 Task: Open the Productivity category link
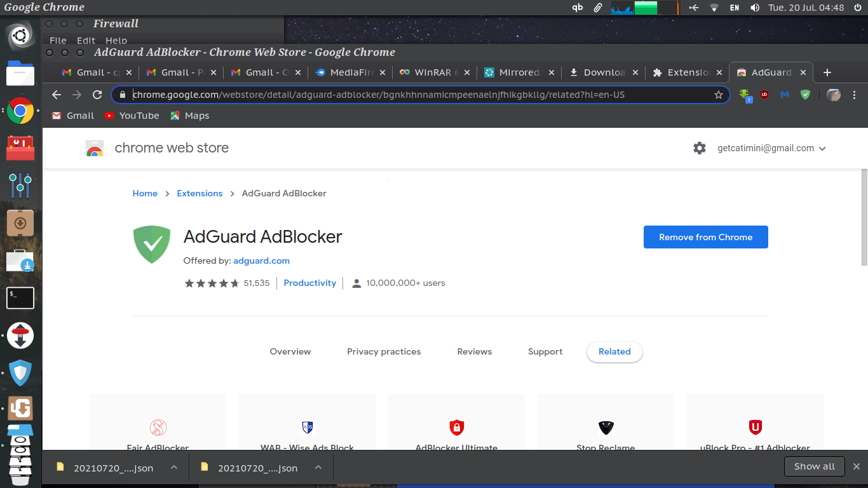pyautogui.click(x=310, y=283)
